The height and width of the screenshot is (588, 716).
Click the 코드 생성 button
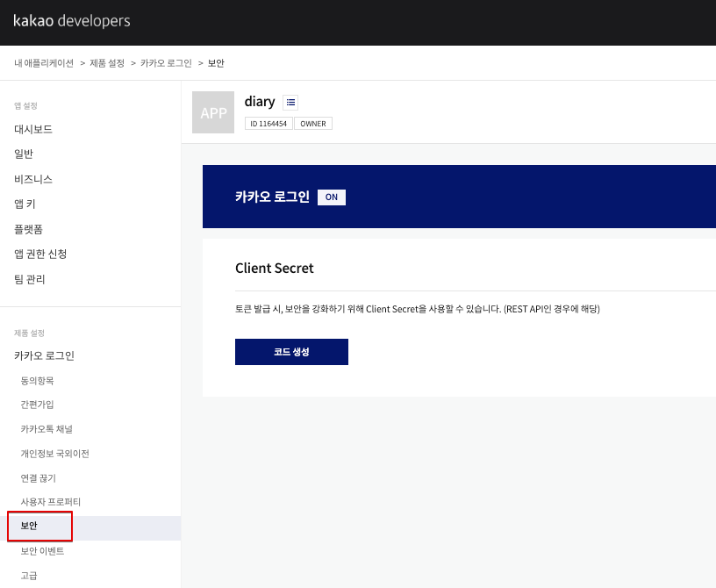292,352
